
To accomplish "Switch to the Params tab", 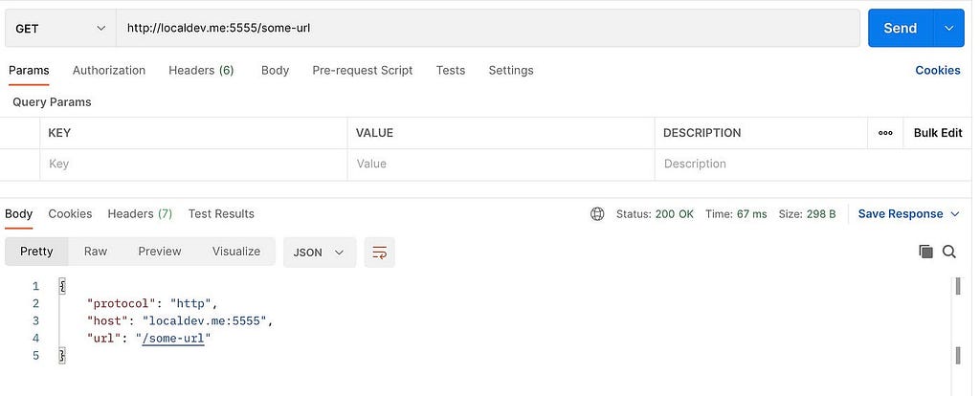I will tap(29, 71).
